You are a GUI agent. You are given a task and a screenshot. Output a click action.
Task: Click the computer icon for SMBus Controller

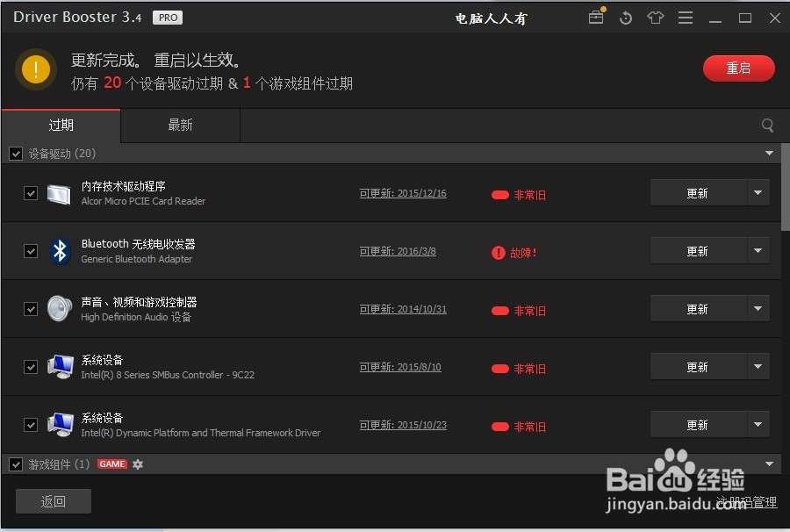(x=60, y=366)
